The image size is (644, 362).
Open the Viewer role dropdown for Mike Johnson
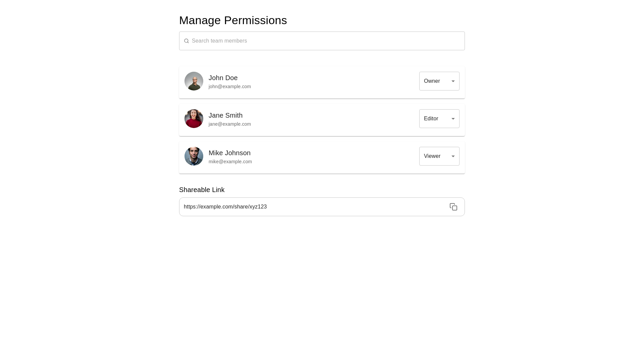point(439,156)
